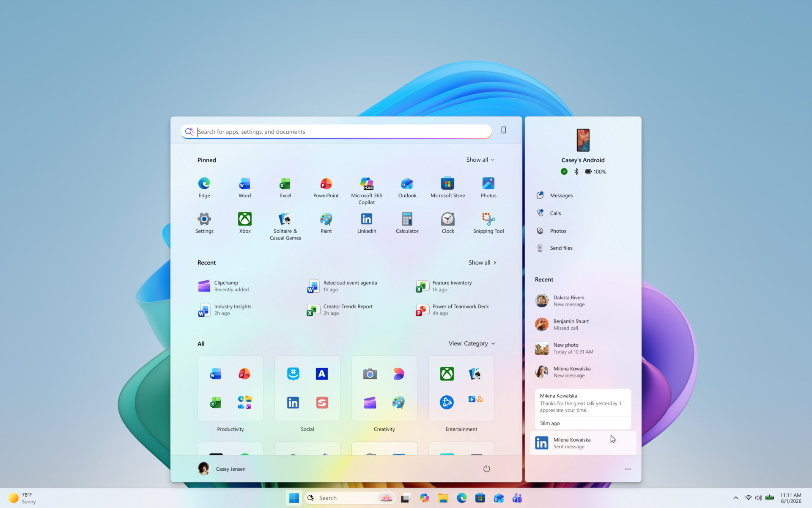Open Solitaire & Casual Games

(285, 226)
